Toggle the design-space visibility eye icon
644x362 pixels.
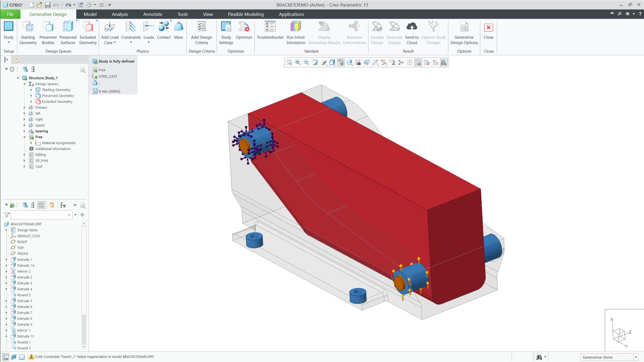coord(418,62)
